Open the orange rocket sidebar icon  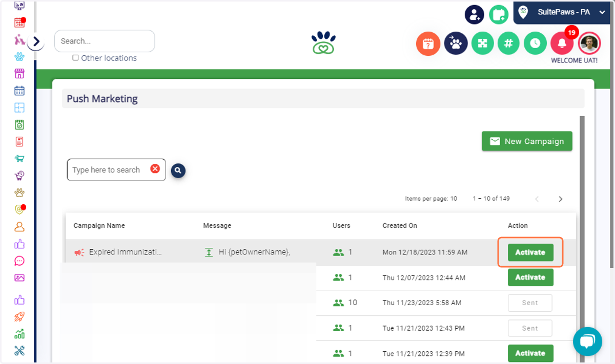(19, 317)
